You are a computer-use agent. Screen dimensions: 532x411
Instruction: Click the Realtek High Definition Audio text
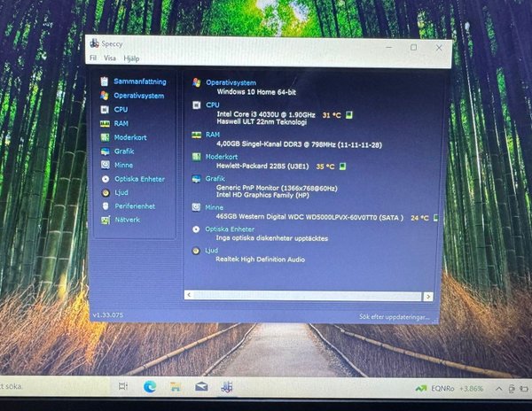pos(260,260)
